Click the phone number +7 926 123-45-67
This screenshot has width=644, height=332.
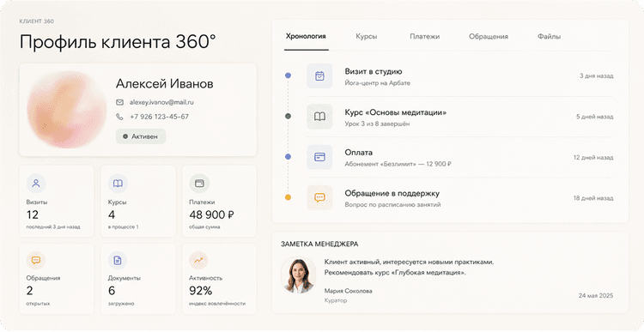pos(160,117)
